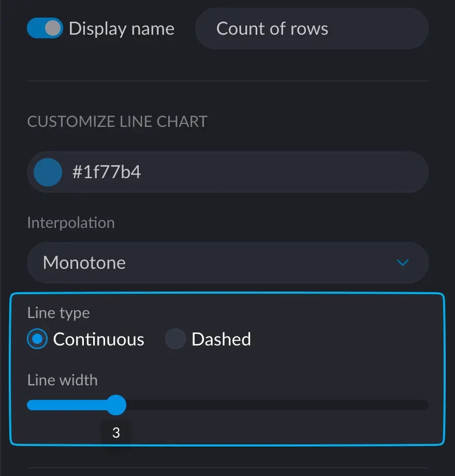This screenshot has width=455, height=476.
Task: Toggle the Display name switch off
Action: (x=45, y=28)
